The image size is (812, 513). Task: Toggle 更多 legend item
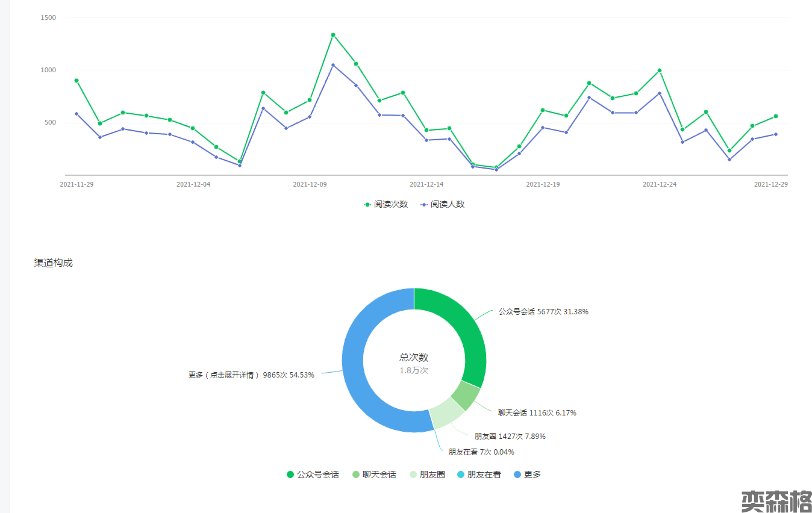pyautogui.click(x=527, y=474)
